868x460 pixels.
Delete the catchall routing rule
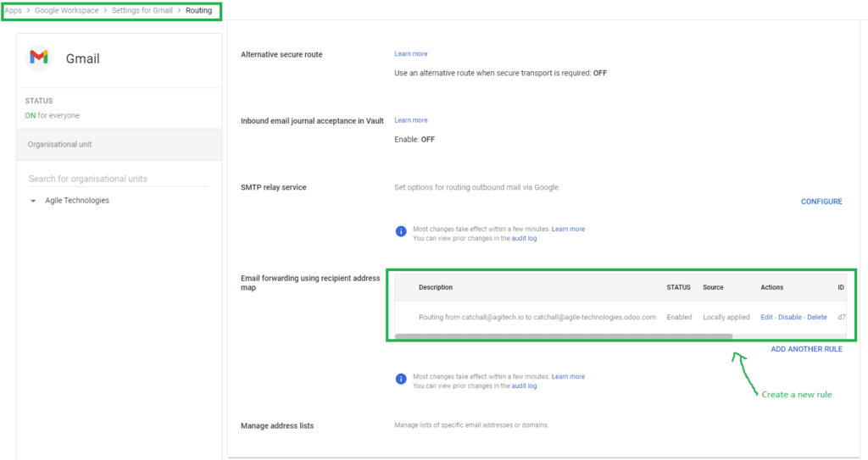[817, 317]
